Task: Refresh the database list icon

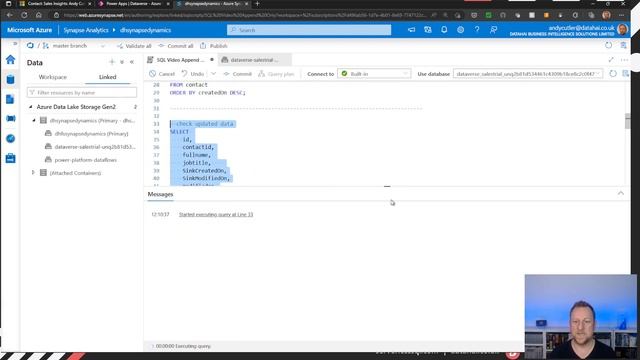Action: [613, 73]
